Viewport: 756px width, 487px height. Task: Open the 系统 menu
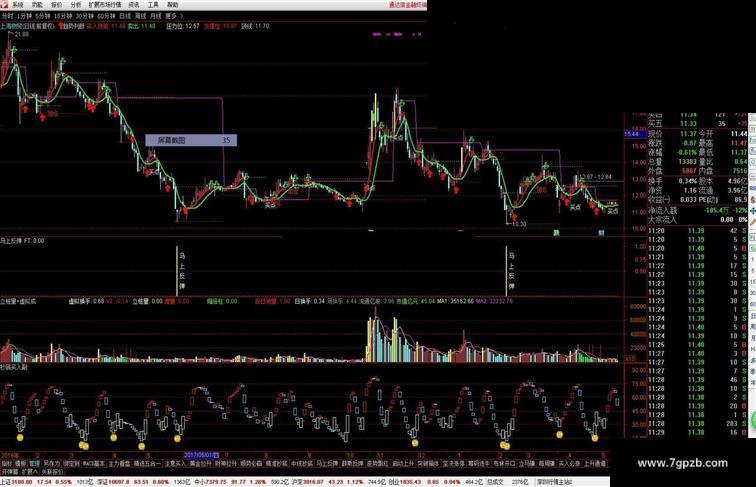pyautogui.click(x=18, y=5)
